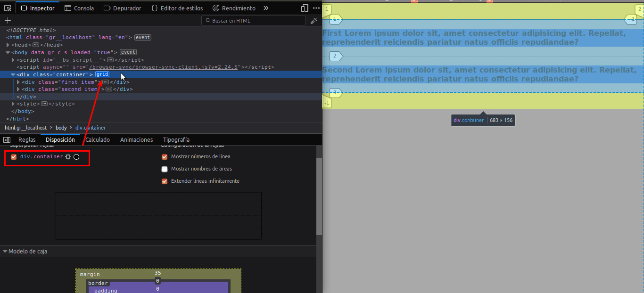Uncheck the div.container grid overlay checkbox
644x293 pixels.
[x=14, y=157]
